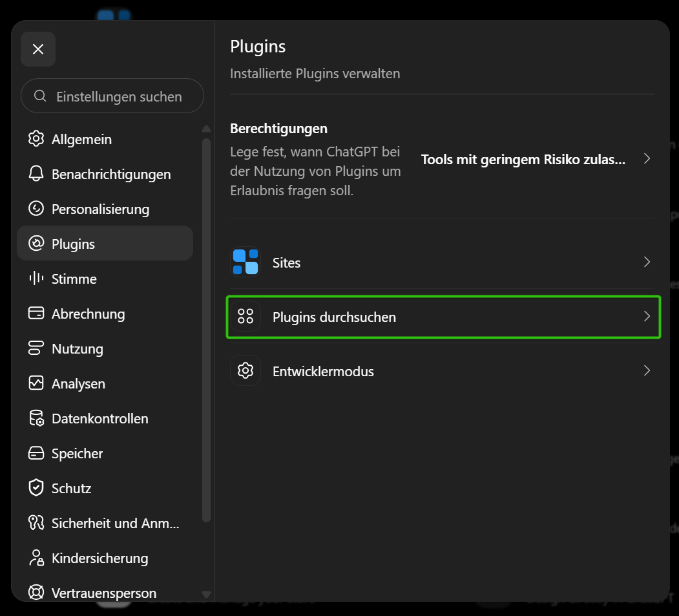Click the Analysen chart icon
The width and height of the screenshot is (679, 616).
[36, 383]
